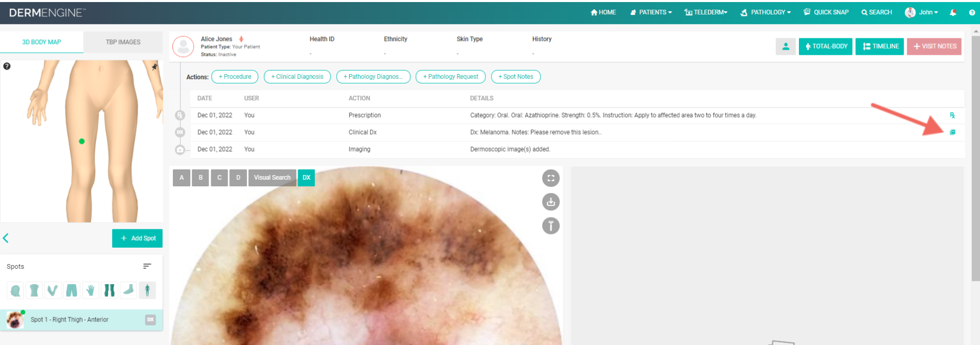Viewport: 980px width, 345px height.
Task: Click the patient profile icon button
Action: pyautogui.click(x=785, y=46)
